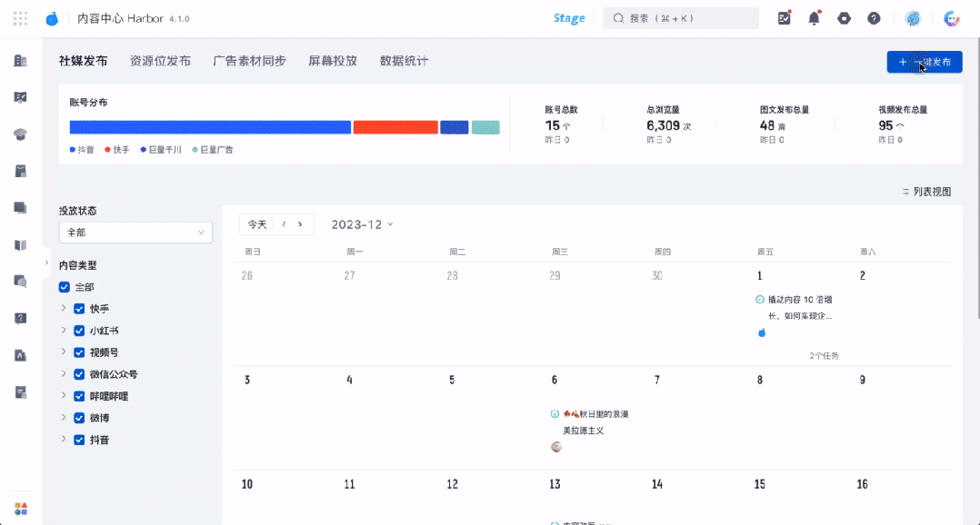Screen dimensions: 980x525
Task: Click the Harbor blue logo icon
Action: click(52, 19)
